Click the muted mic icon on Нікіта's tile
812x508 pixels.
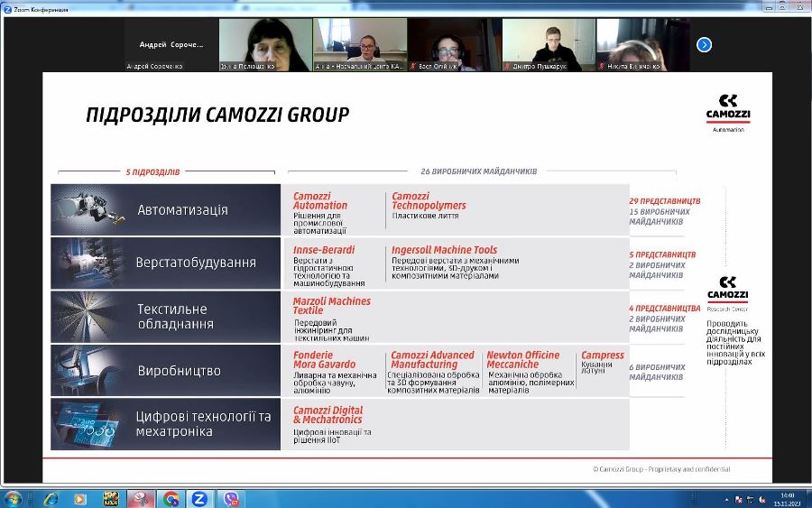click(x=602, y=66)
